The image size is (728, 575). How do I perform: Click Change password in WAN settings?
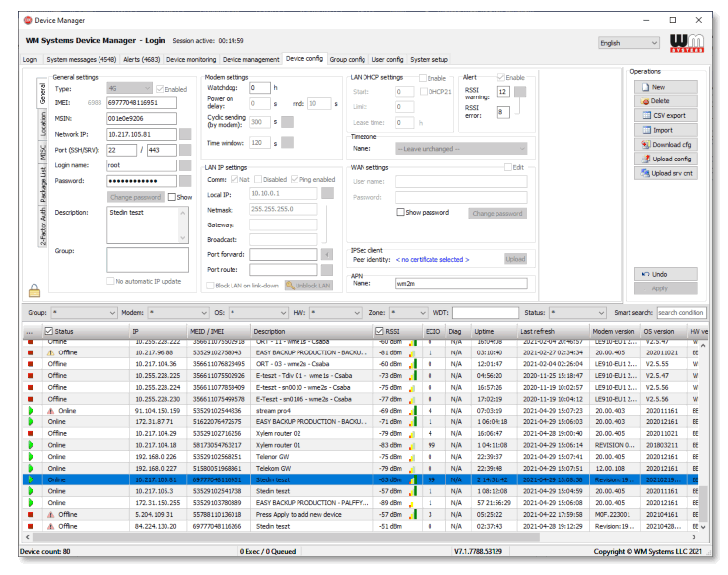point(497,213)
